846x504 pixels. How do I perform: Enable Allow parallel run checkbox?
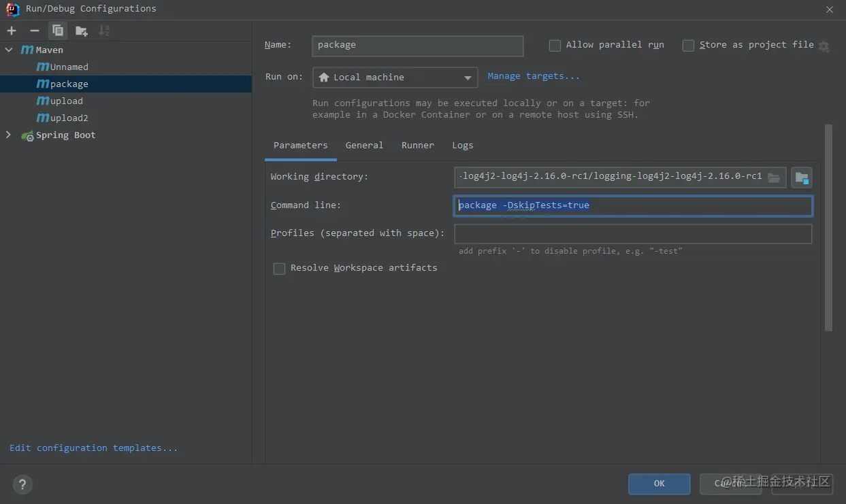pos(555,45)
